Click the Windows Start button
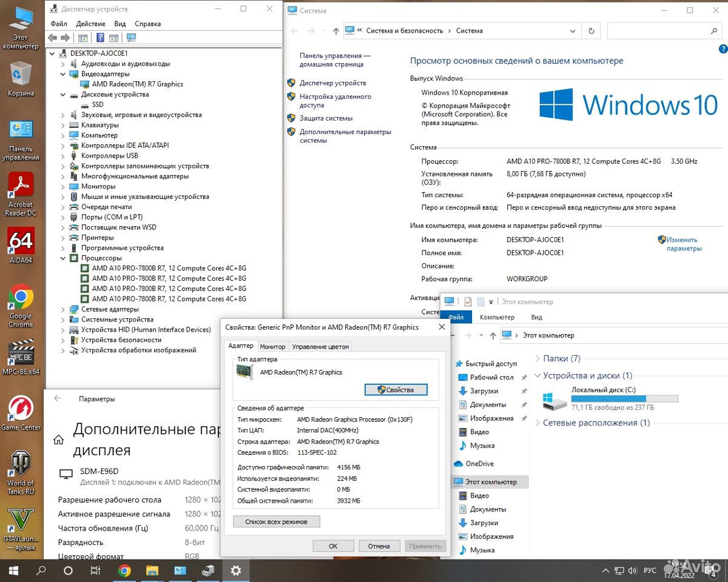Screen dimensions: 728x582 13,570
